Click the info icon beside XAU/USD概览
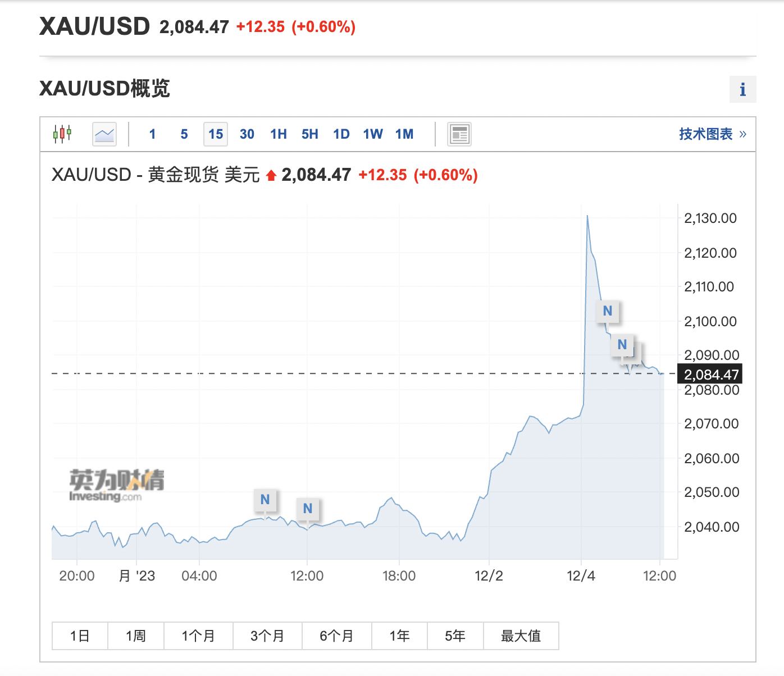The image size is (784, 676). coord(742,89)
